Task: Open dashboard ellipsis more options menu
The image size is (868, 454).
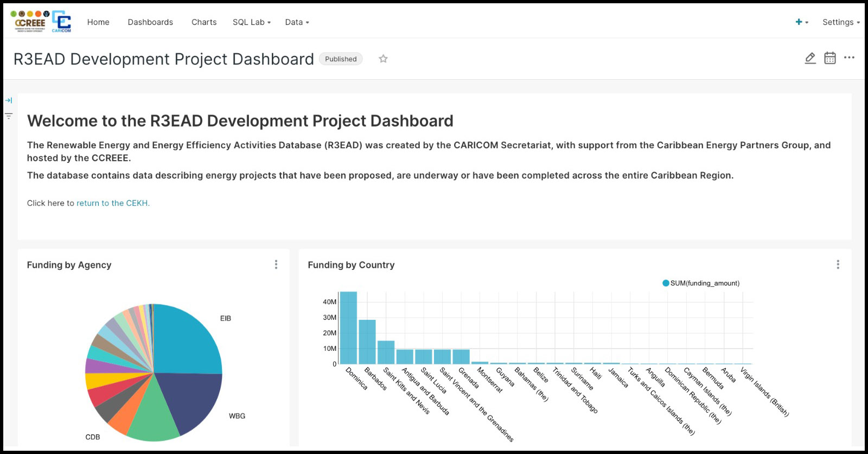Action: click(x=849, y=58)
